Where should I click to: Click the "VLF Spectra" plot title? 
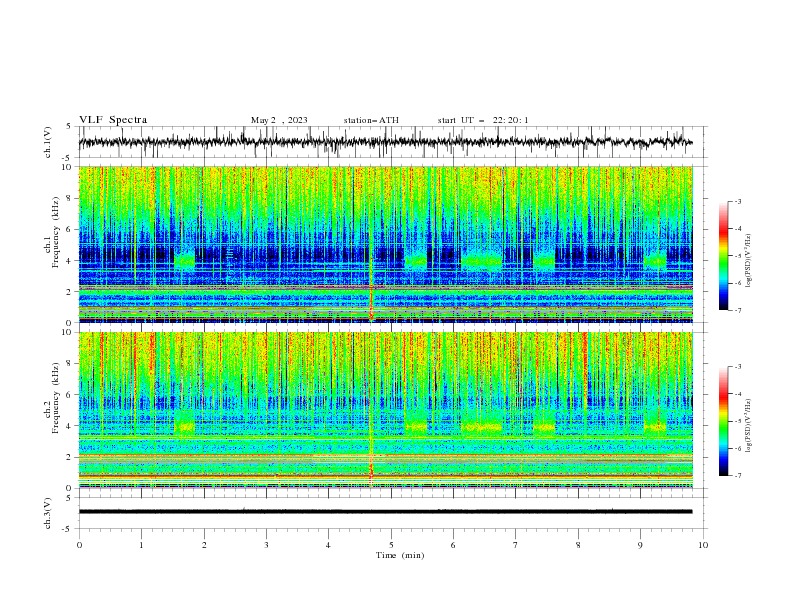113,120
